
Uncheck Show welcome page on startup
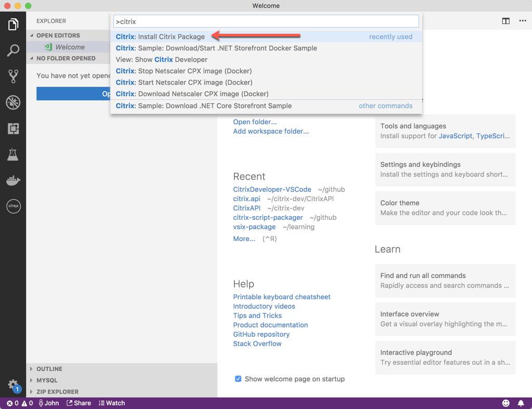tap(238, 379)
